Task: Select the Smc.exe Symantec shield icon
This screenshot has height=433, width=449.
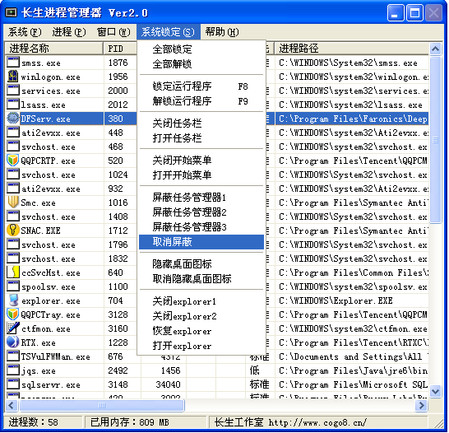Action: 13,202
